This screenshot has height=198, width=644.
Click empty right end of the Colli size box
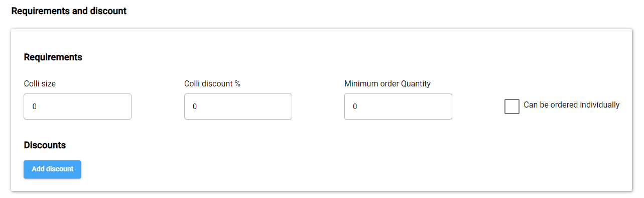pos(115,107)
